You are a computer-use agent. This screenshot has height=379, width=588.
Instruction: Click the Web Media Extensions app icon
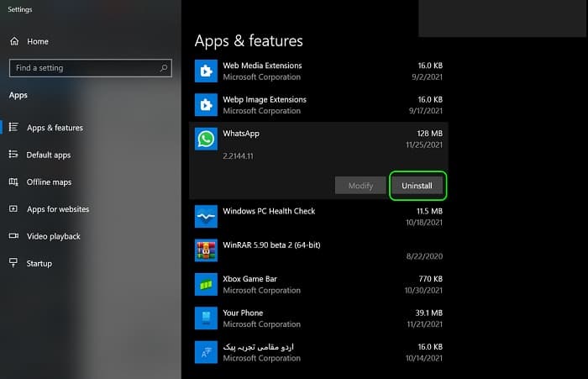pyautogui.click(x=206, y=71)
